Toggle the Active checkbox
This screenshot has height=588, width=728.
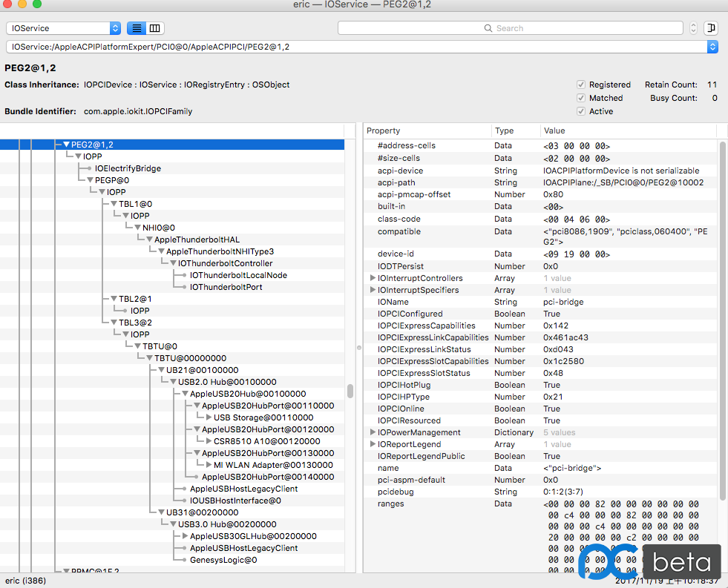tap(581, 111)
